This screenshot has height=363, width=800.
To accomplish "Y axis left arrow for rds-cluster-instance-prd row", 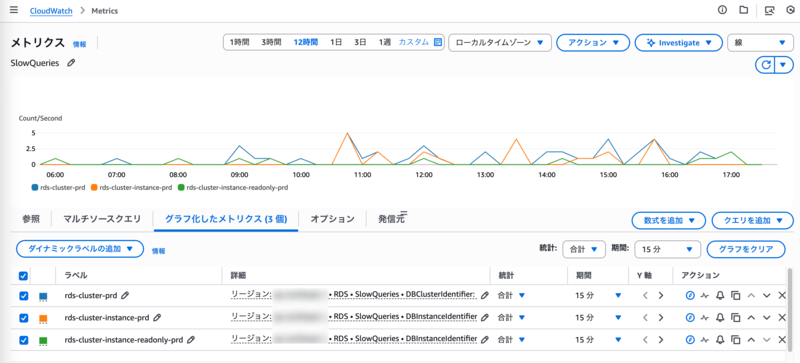I will (645, 318).
